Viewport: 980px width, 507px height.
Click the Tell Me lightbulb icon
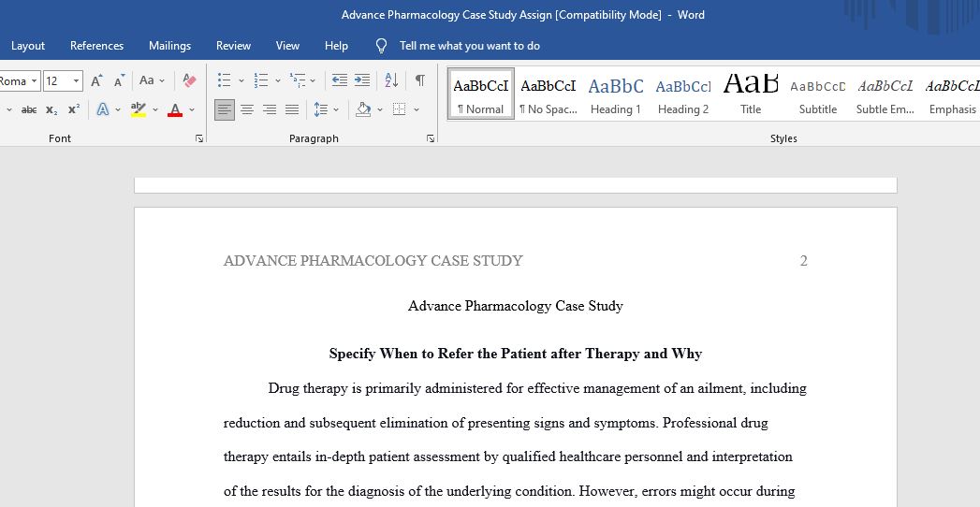pos(381,46)
